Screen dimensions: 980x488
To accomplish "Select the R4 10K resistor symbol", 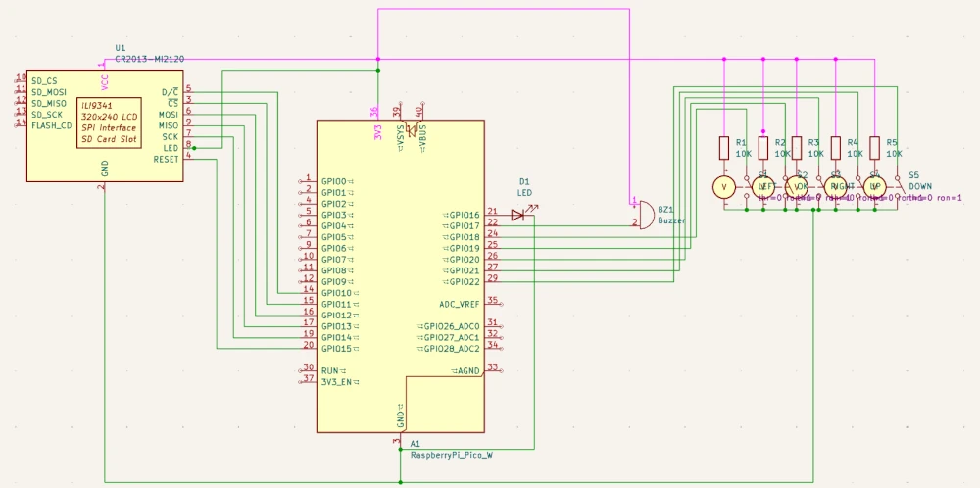I will tap(836, 147).
